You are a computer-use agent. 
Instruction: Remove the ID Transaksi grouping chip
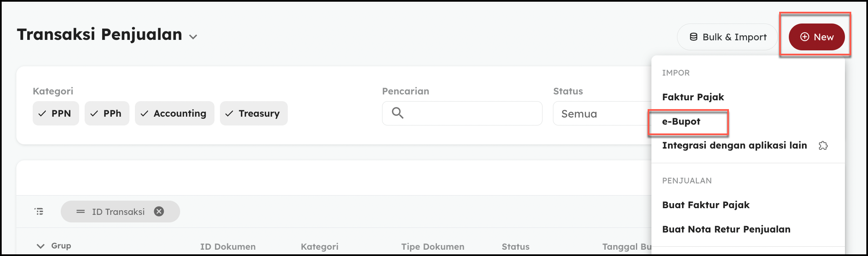(x=159, y=212)
